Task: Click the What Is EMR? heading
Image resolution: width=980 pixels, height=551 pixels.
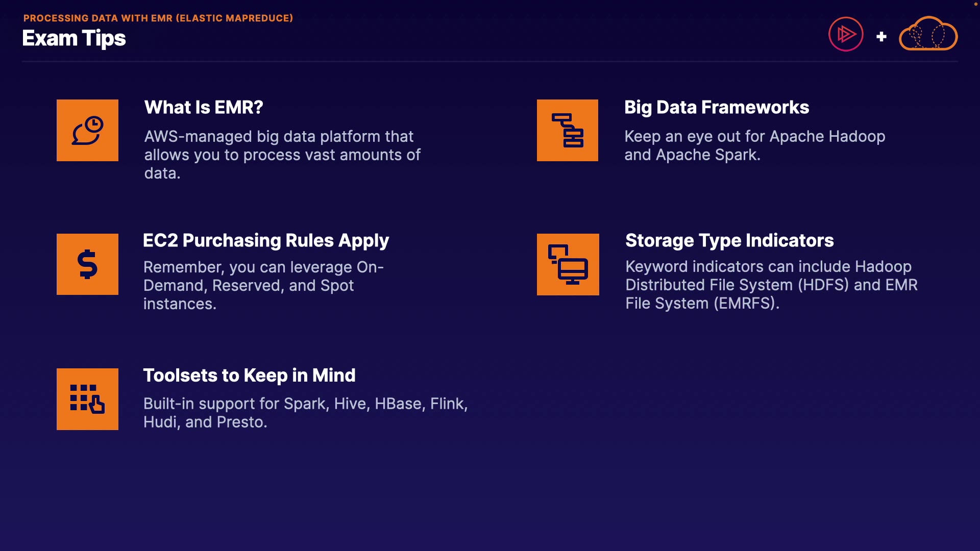Action: [204, 108]
